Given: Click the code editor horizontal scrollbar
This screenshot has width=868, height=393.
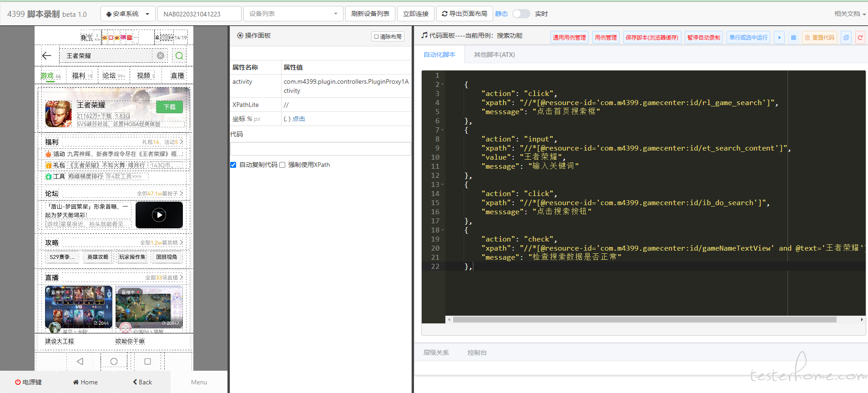Looking at the screenshot, I should pos(645,319).
